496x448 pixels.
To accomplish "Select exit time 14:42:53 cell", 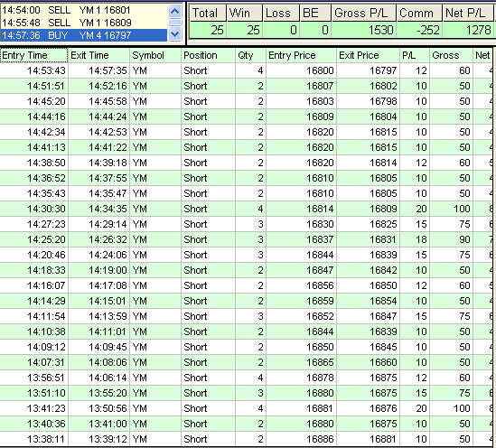I will coord(98,132).
